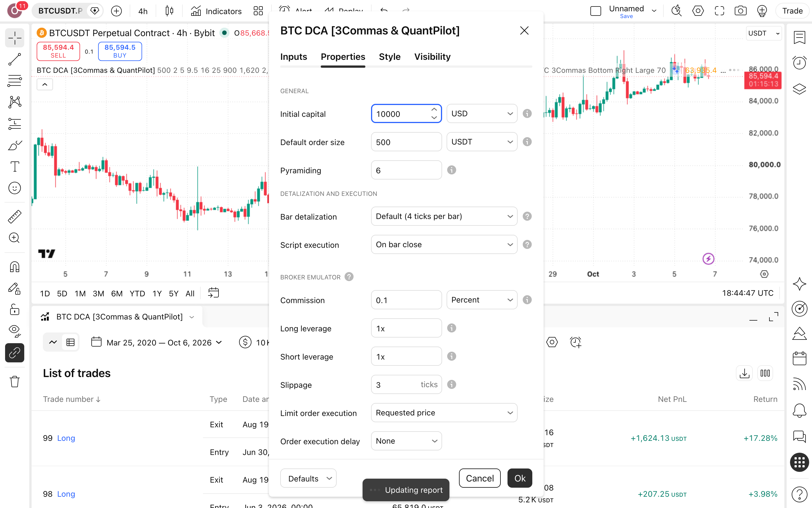Close the BTC DCA settings dialog

pos(524,30)
